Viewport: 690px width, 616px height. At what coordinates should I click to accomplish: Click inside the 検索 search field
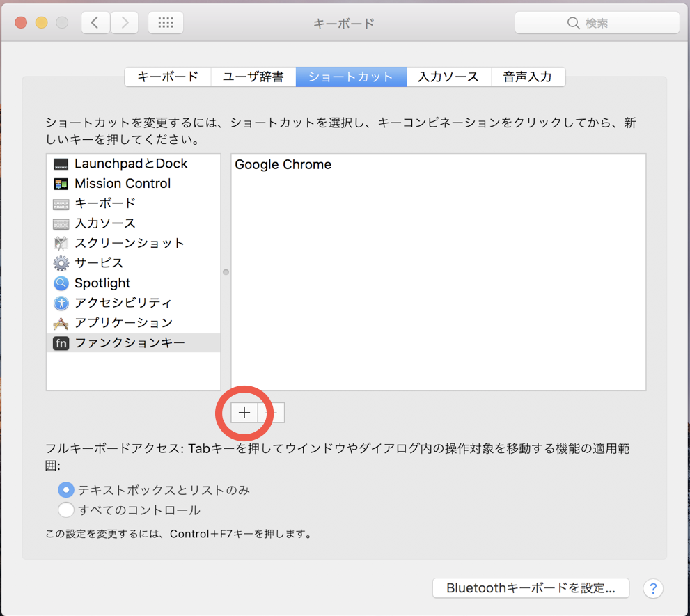[597, 22]
